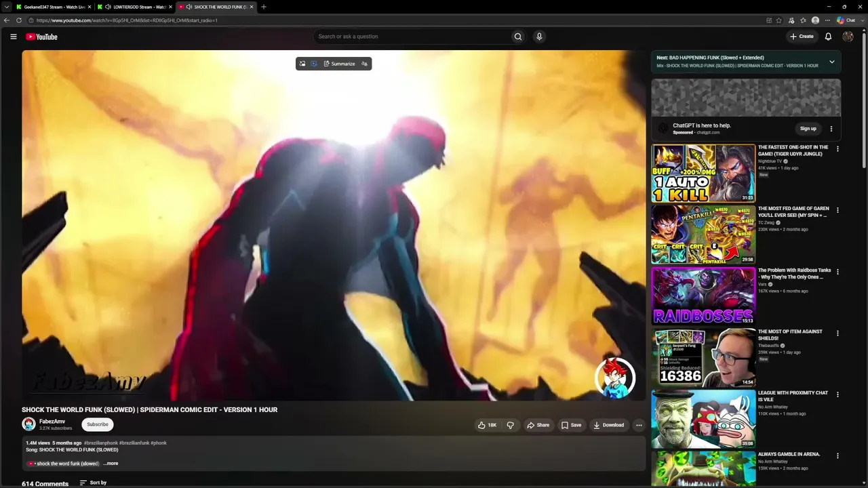Image resolution: width=868 pixels, height=488 pixels.
Task: Open the comments Sort by dropdown
Action: click(93, 483)
